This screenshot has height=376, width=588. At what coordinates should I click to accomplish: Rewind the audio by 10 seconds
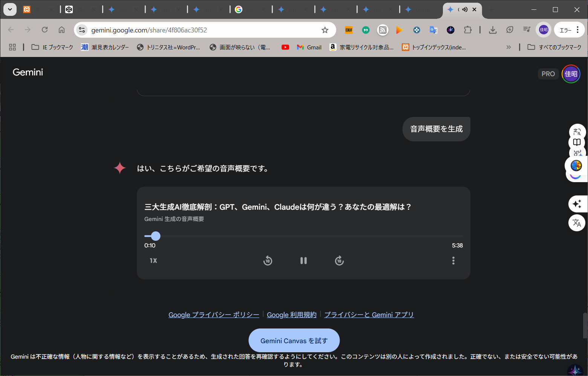click(268, 261)
